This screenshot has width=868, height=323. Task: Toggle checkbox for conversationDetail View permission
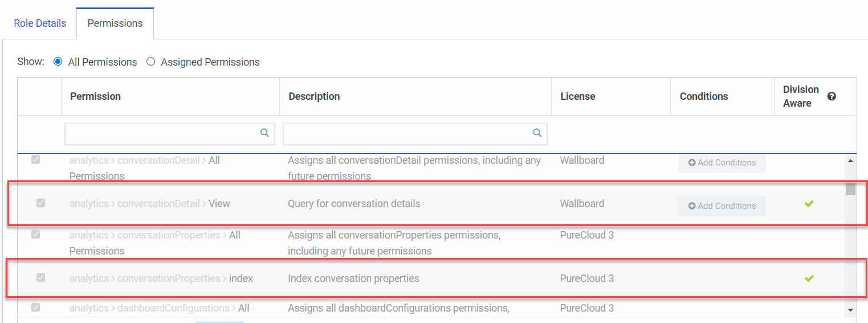40,203
